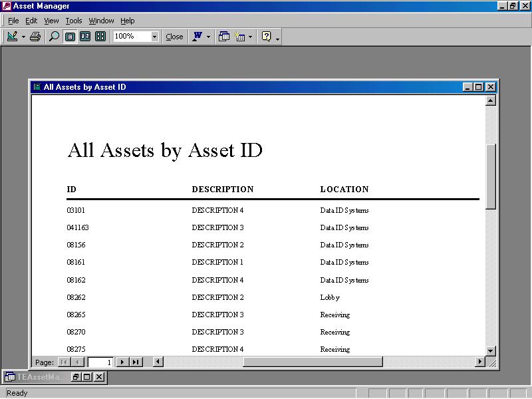Click the Print icon
Viewport: 532px width, 399px height.
35,37
